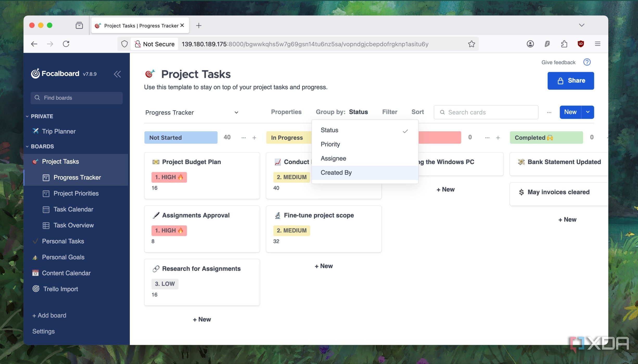Select Status in group-by menu
The height and width of the screenshot is (364, 638).
365,130
